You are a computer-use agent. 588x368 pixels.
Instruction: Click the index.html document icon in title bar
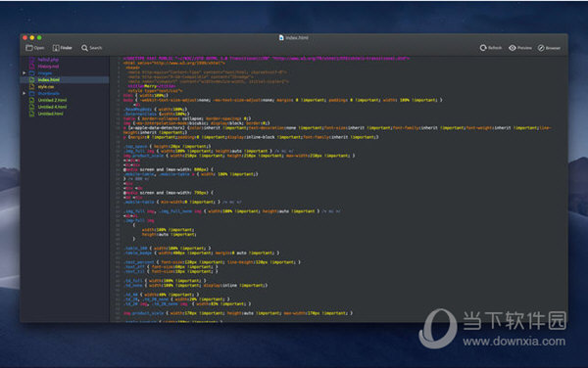(281, 38)
